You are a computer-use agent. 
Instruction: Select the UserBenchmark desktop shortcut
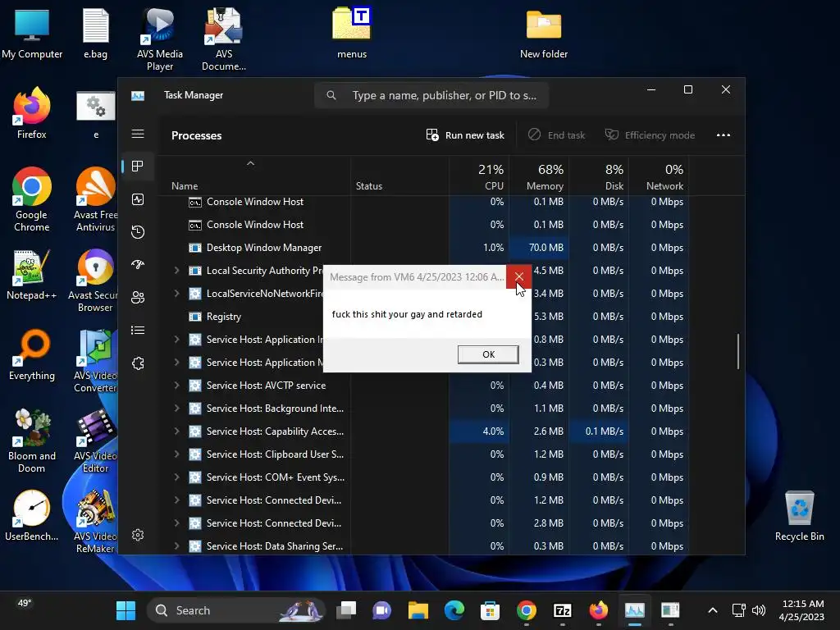click(x=32, y=515)
